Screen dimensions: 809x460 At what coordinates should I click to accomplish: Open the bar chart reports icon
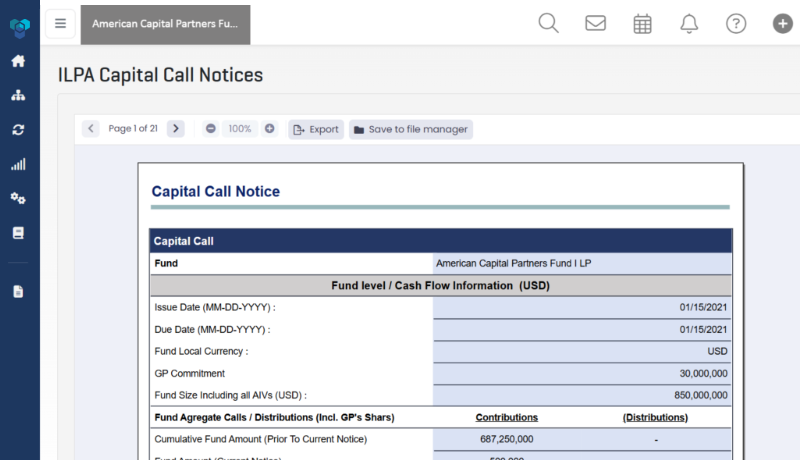click(18, 164)
